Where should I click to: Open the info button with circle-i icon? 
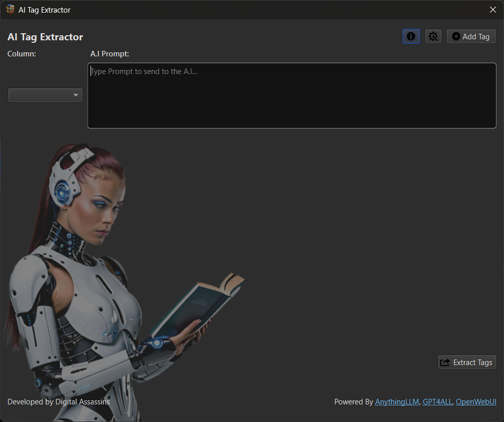[411, 36]
